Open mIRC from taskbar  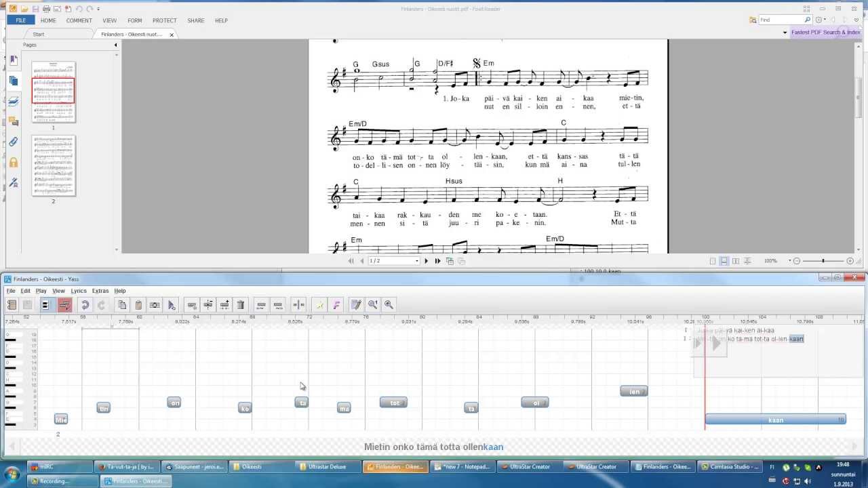point(61,466)
